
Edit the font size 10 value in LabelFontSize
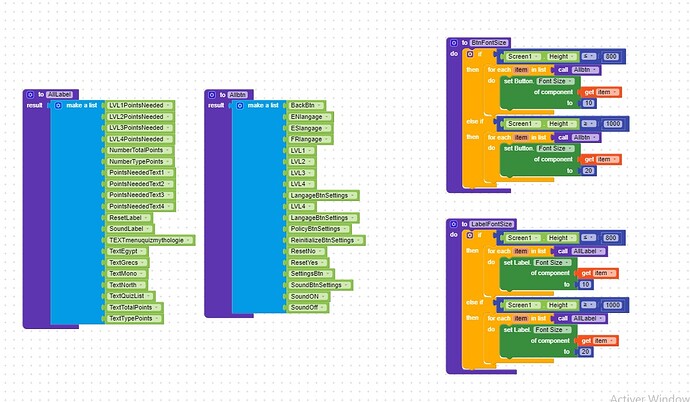pyautogui.click(x=585, y=285)
